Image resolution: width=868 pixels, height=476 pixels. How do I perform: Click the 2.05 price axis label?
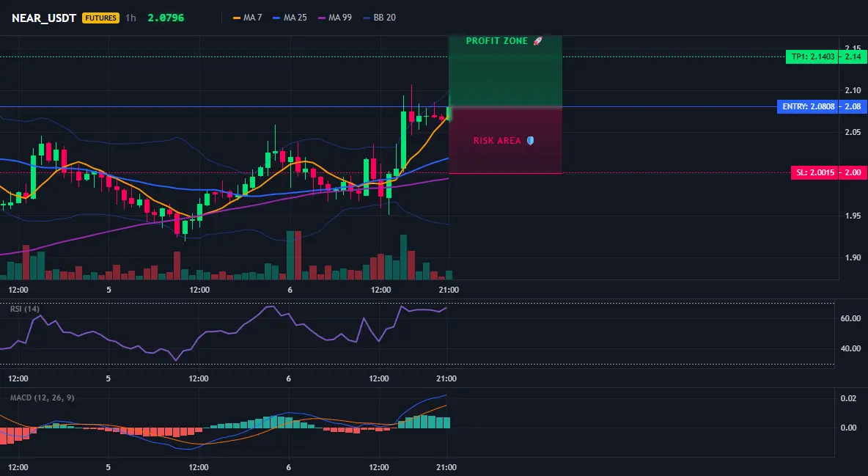853,132
